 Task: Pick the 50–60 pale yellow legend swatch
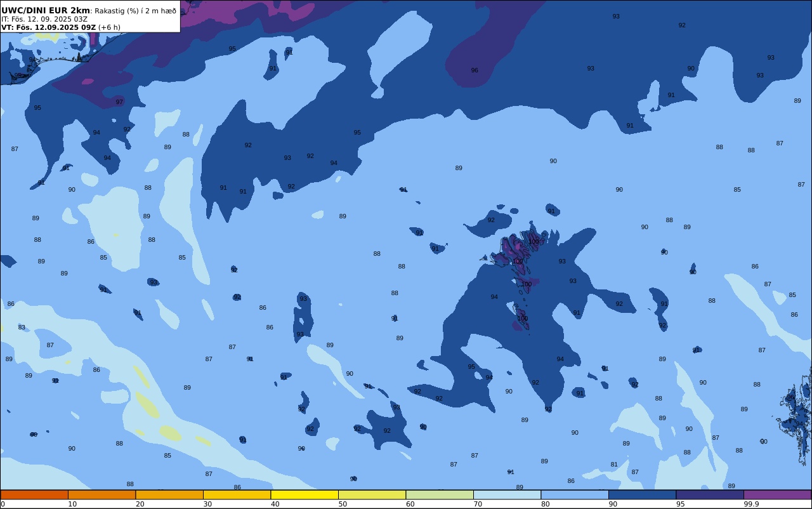[372, 494]
